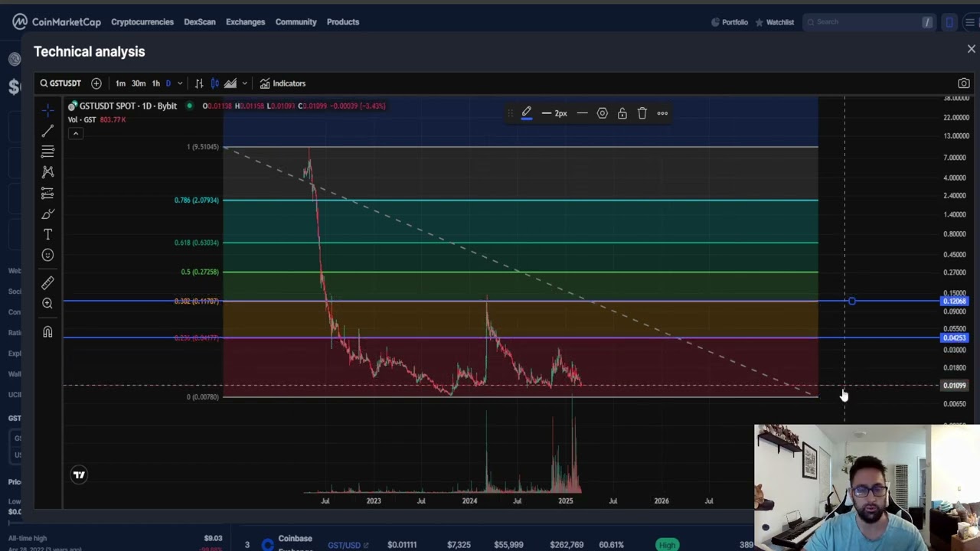Viewport: 980px width, 551px height.
Task: Switch chart style to area
Action: tap(230, 83)
